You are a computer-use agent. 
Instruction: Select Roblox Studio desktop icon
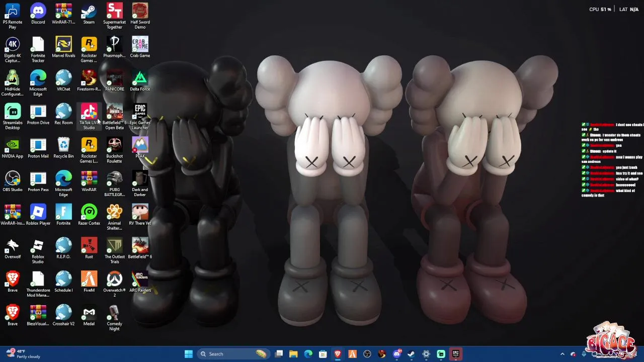(x=38, y=251)
